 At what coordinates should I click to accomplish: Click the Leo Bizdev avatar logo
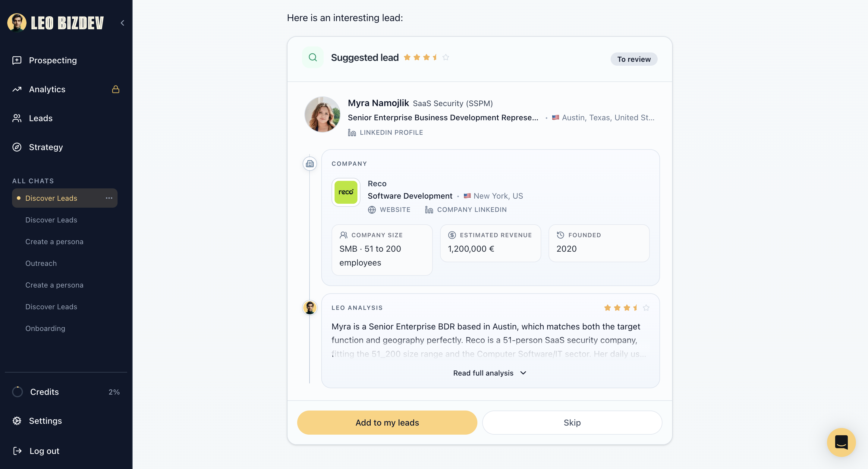(x=17, y=23)
